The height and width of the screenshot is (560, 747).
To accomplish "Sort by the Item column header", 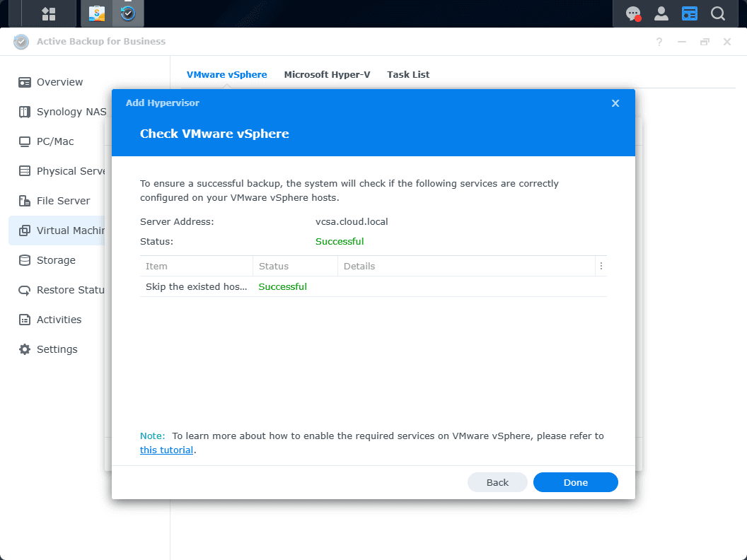I will point(196,266).
